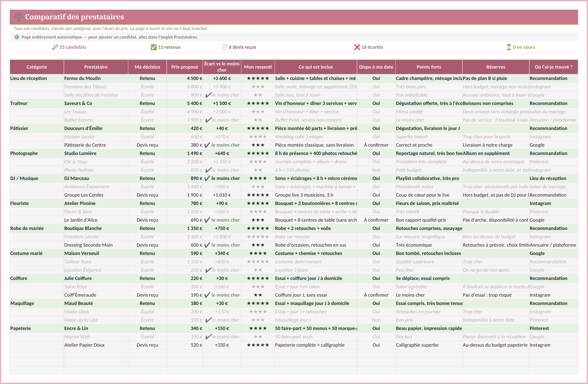Screen dimensions: 588x384
Task: Click the À confirmer availability for Coiff'Émeraude
Action: (376, 295)
